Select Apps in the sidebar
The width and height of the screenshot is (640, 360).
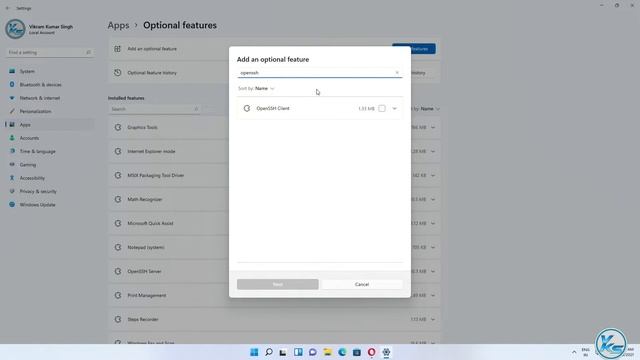pos(49,124)
